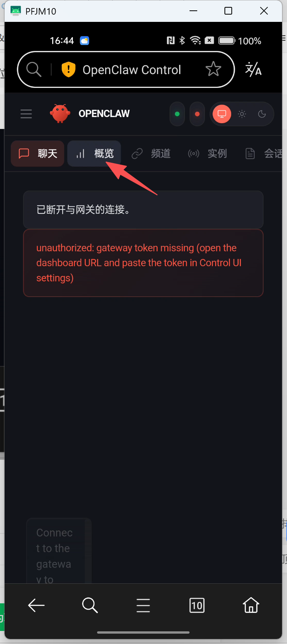Go to the browser home page icon
This screenshot has width=287, height=644.
coord(251,605)
